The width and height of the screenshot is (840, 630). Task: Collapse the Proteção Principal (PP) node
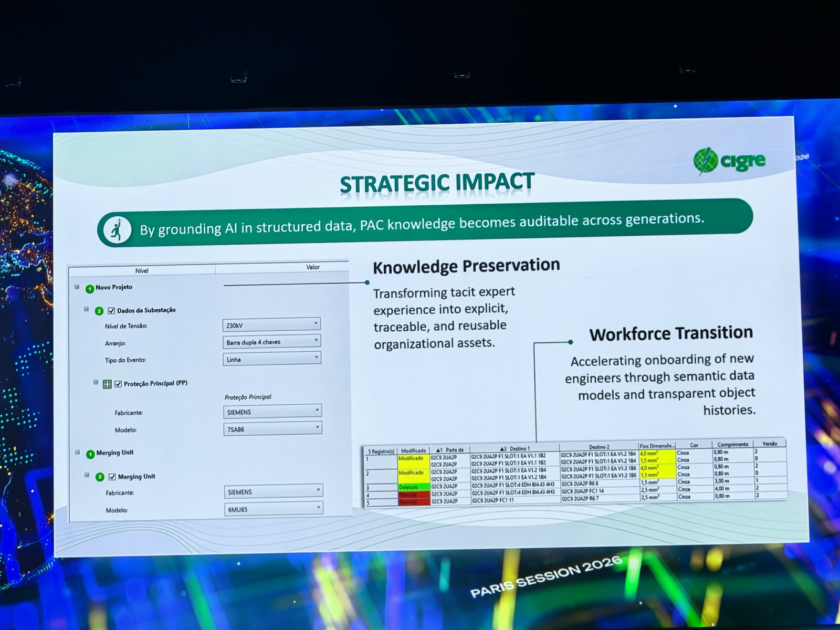tap(96, 382)
